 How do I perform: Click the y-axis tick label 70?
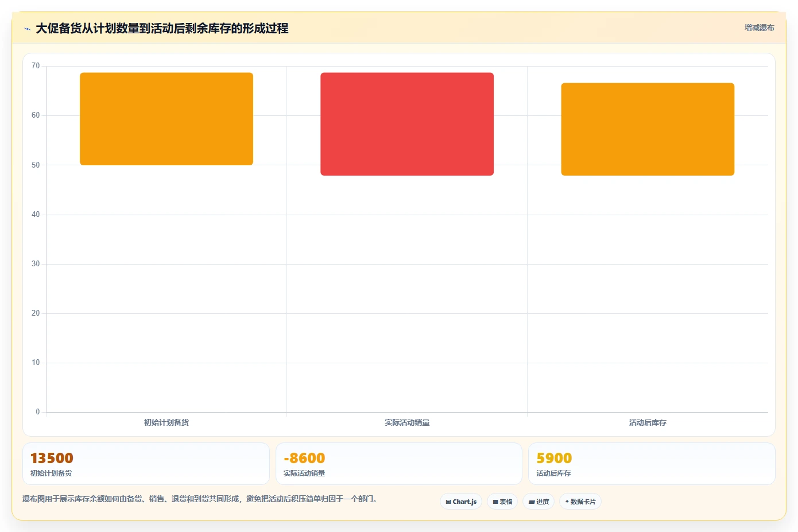pyautogui.click(x=36, y=66)
